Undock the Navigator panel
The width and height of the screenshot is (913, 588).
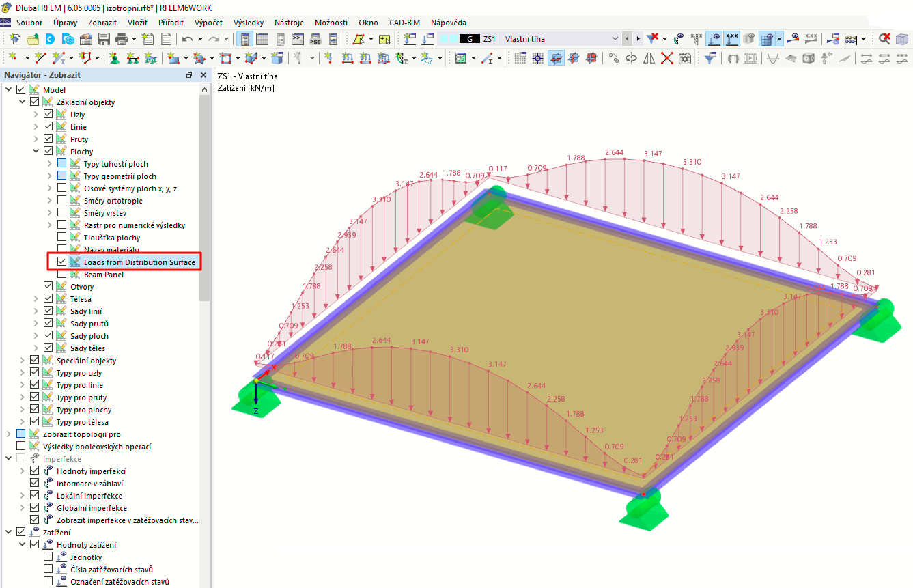pyautogui.click(x=189, y=74)
